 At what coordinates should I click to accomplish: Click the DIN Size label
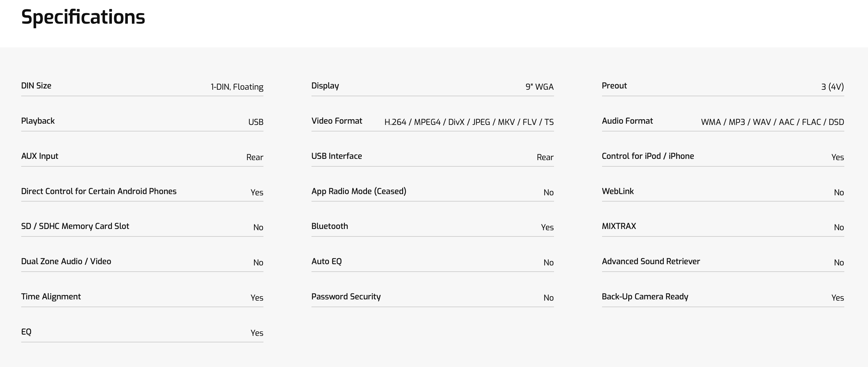36,86
